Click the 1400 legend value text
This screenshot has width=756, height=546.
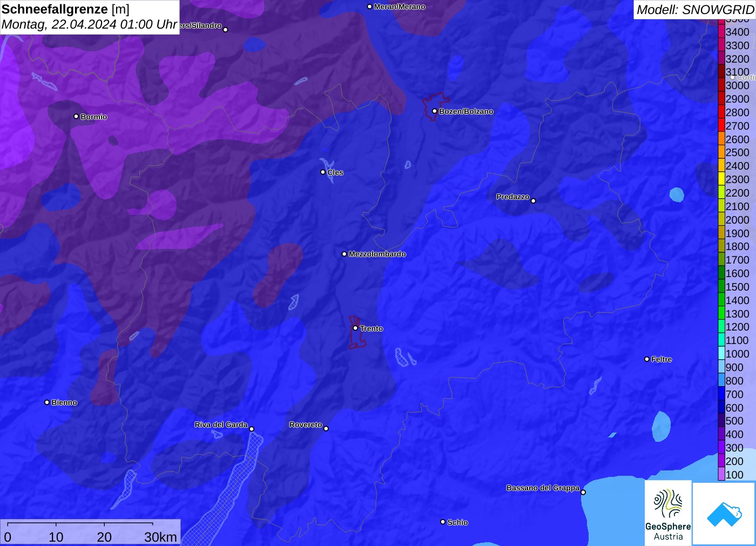click(738, 300)
